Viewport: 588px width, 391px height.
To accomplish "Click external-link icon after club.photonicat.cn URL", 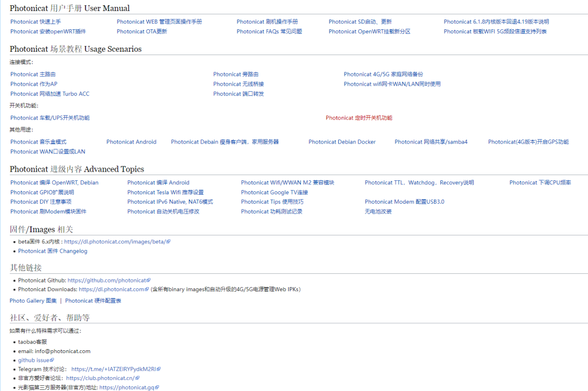I will [137, 378].
